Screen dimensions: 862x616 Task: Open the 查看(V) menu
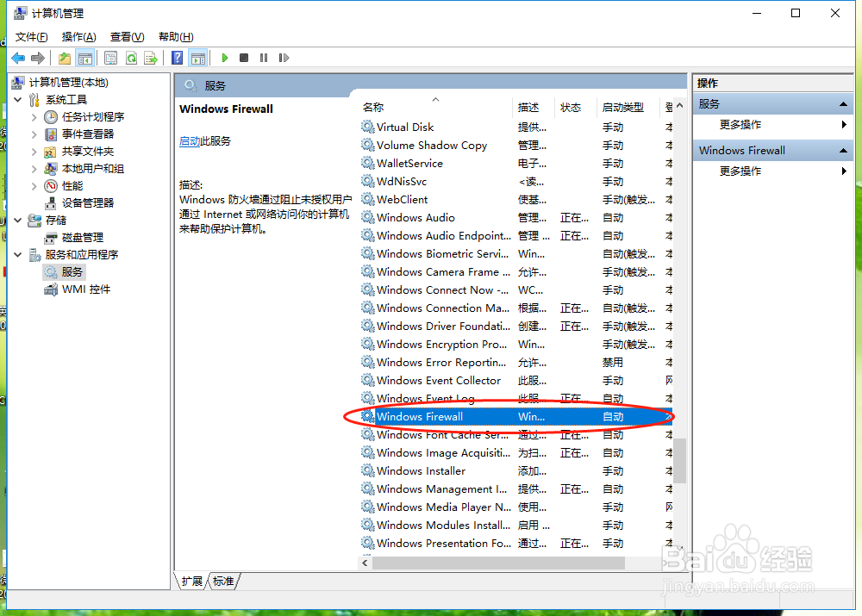click(127, 37)
